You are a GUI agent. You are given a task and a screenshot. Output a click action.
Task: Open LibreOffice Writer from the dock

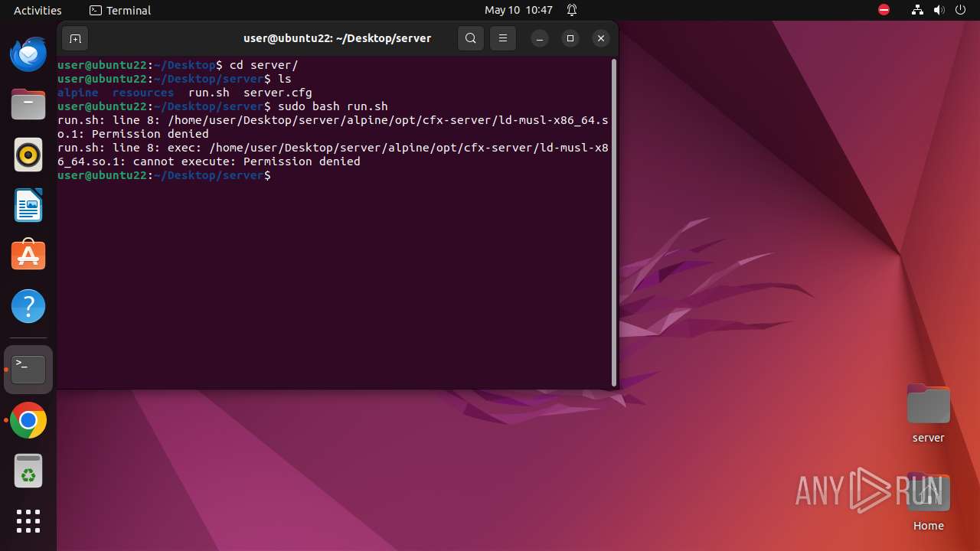28,206
